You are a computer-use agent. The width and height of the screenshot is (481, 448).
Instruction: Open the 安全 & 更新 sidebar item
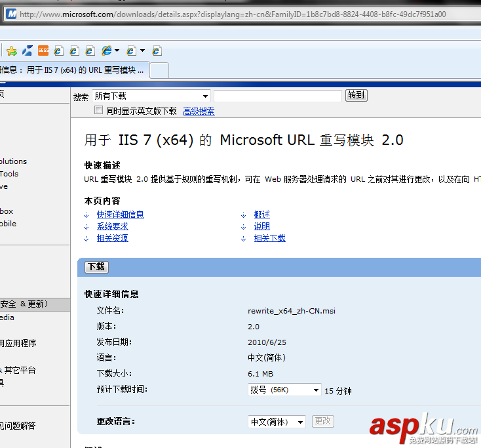[35, 304]
